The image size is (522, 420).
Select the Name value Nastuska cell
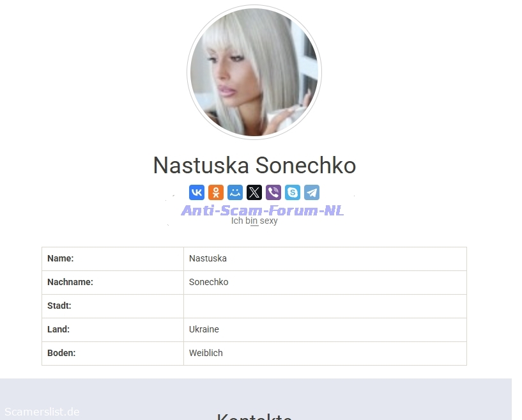[x=325, y=259]
